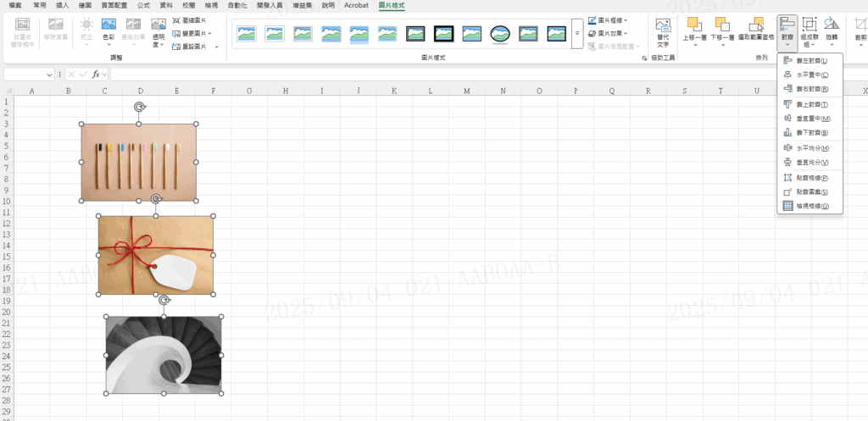Select the spiral staircase picture
Image resolution: width=868 pixels, height=421 pixels.
pyautogui.click(x=164, y=355)
